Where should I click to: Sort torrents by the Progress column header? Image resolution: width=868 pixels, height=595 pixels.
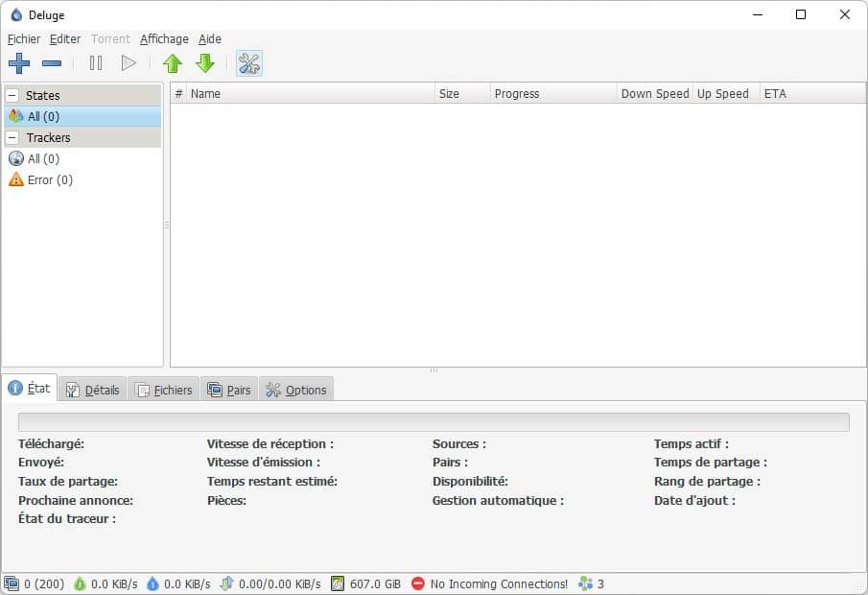553,94
